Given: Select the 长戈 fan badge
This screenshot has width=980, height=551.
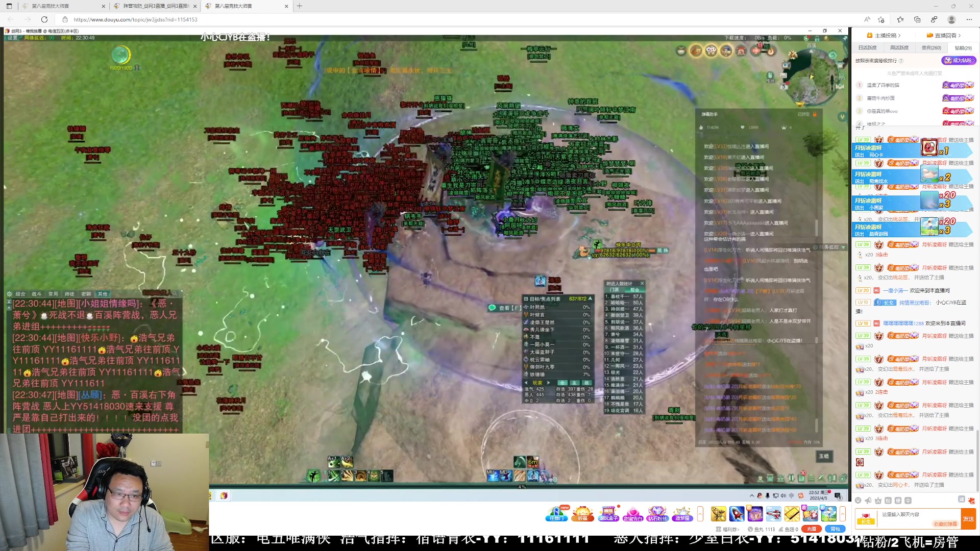Looking at the screenshot, I should 866,518.
